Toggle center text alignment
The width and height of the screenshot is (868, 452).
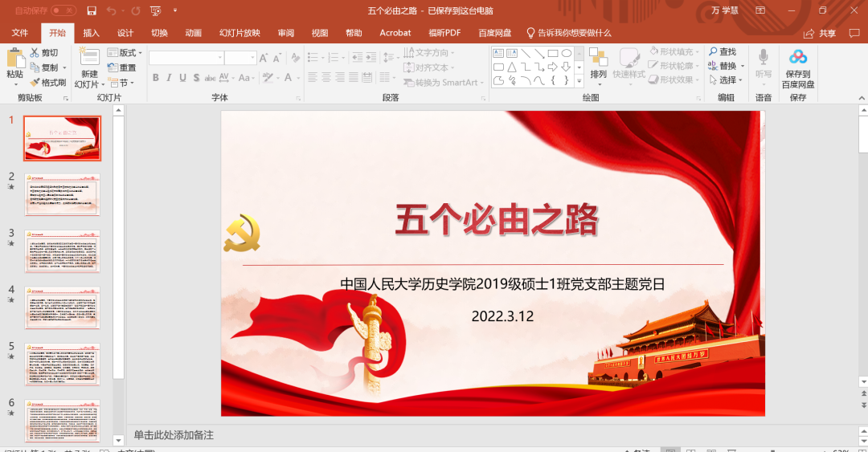coord(326,77)
